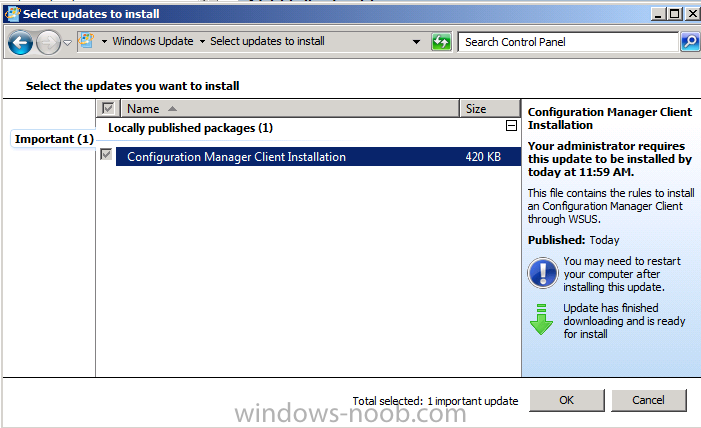Viewport: 701px width, 428px height.
Task: Toggle the select-all checkbox in header
Action: [x=108, y=108]
